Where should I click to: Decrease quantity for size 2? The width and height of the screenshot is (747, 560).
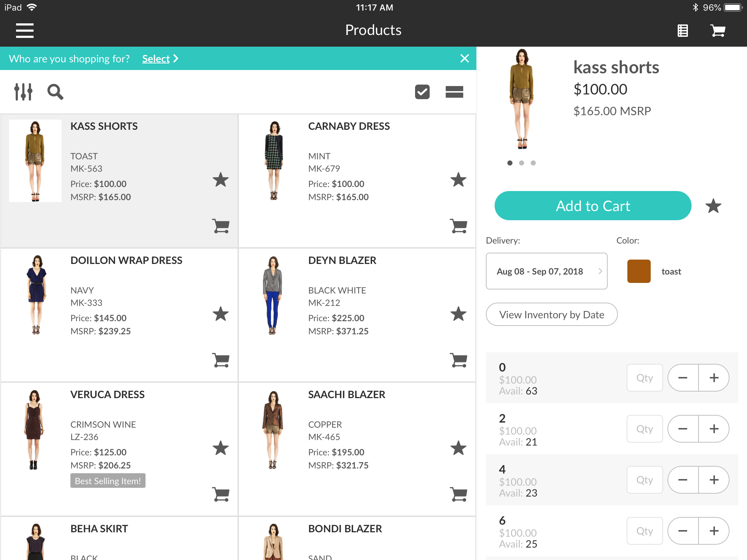683,429
